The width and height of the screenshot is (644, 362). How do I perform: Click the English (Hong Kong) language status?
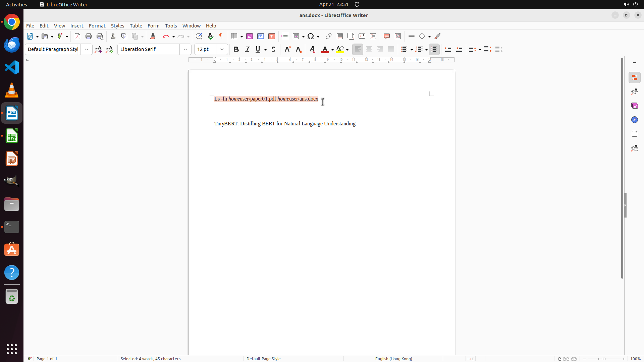(x=393, y=359)
